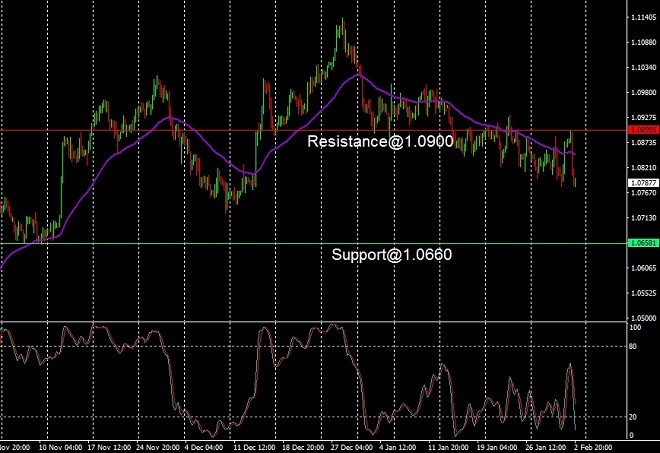Click the 1.07670 price scale value
660x453 pixels.
[644, 193]
